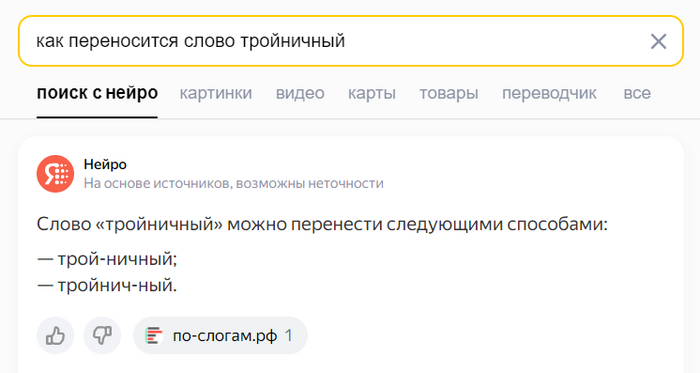This screenshot has height=373, width=700.
Task: Switch to the 'переводчик' tab
Action: [x=549, y=93]
